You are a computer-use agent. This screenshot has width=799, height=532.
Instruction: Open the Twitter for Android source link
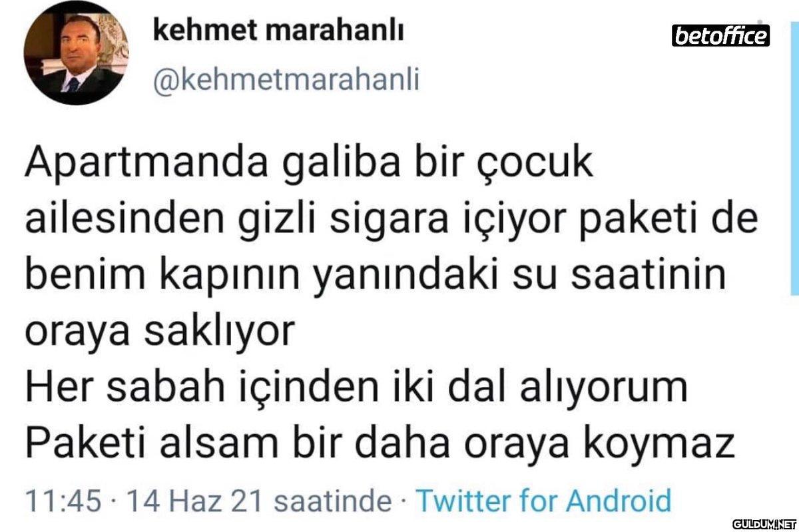tap(543, 500)
